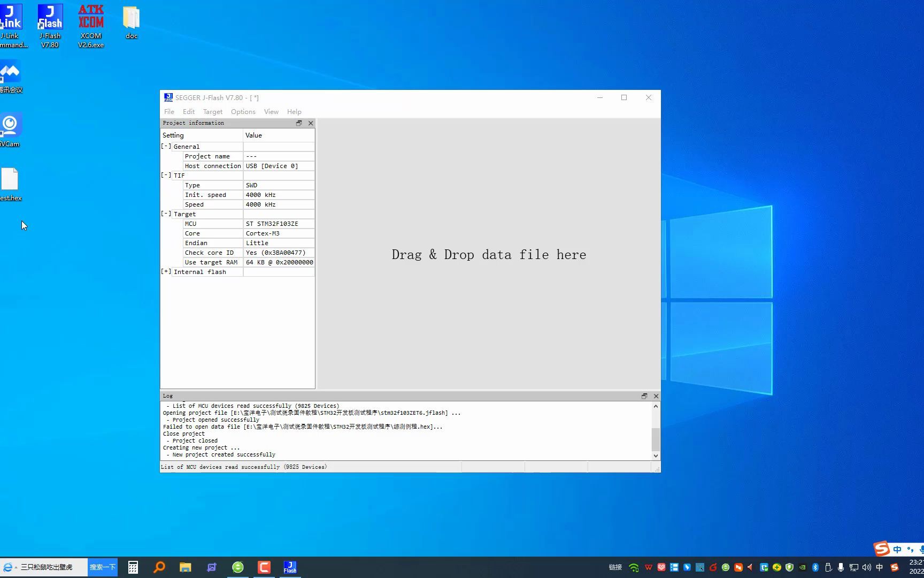The width and height of the screenshot is (924, 578).
Task: Click the NVIDIA tray icon
Action: 803,567
